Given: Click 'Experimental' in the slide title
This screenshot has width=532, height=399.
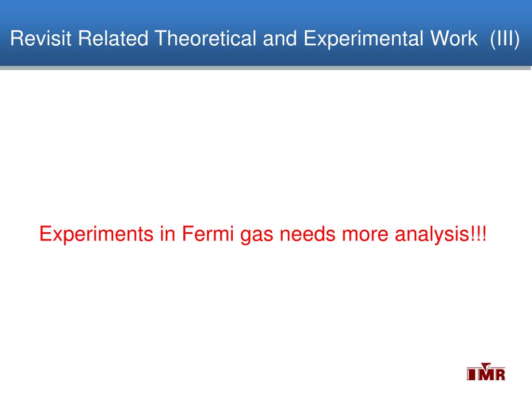Looking at the screenshot, I should (363, 38).
